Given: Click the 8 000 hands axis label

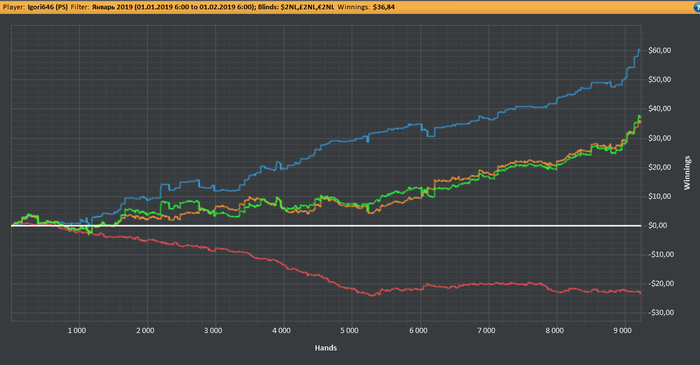Looking at the screenshot, I should [554, 331].
